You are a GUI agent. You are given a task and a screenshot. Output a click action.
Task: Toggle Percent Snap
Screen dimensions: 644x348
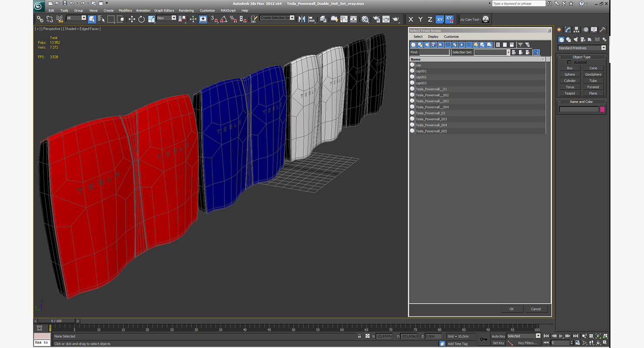[x=233, y=19]
